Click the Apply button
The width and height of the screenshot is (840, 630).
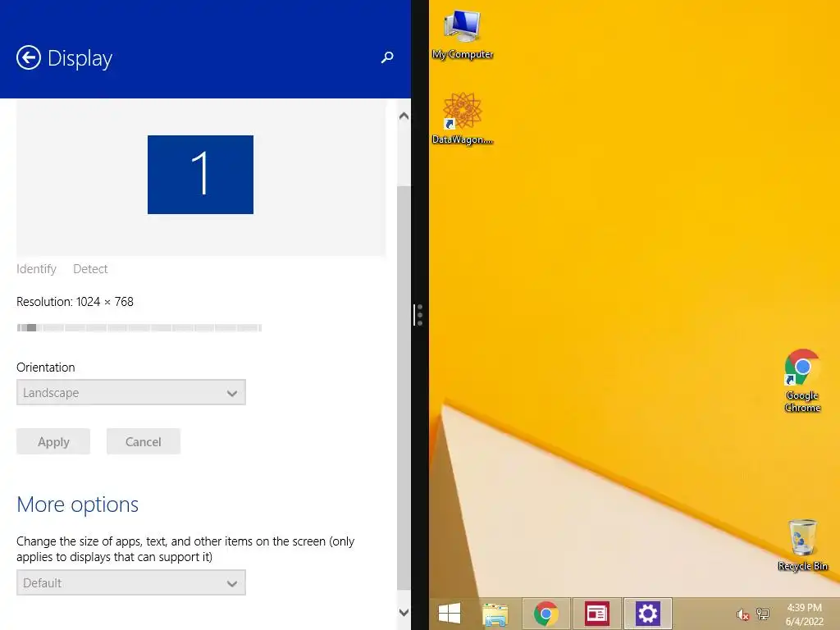(53, 442)
